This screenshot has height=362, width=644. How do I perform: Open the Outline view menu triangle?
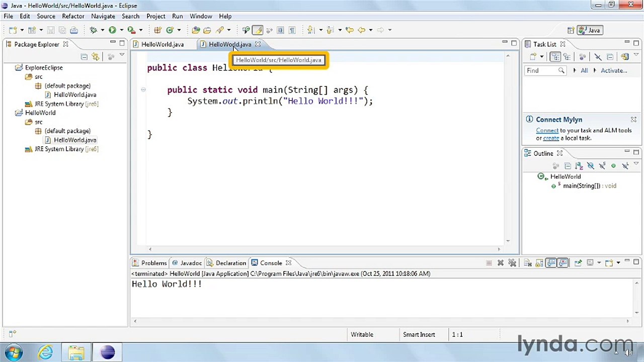point(636,164)
